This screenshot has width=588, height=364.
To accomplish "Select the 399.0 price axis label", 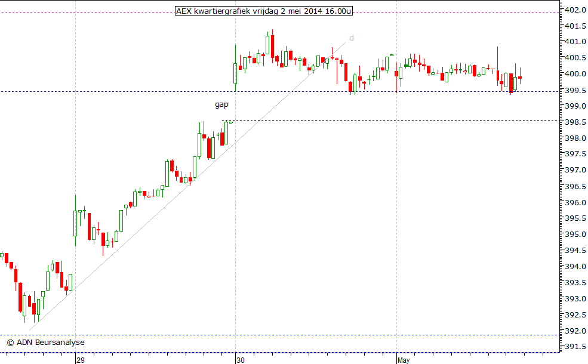I will click(575, 106).
